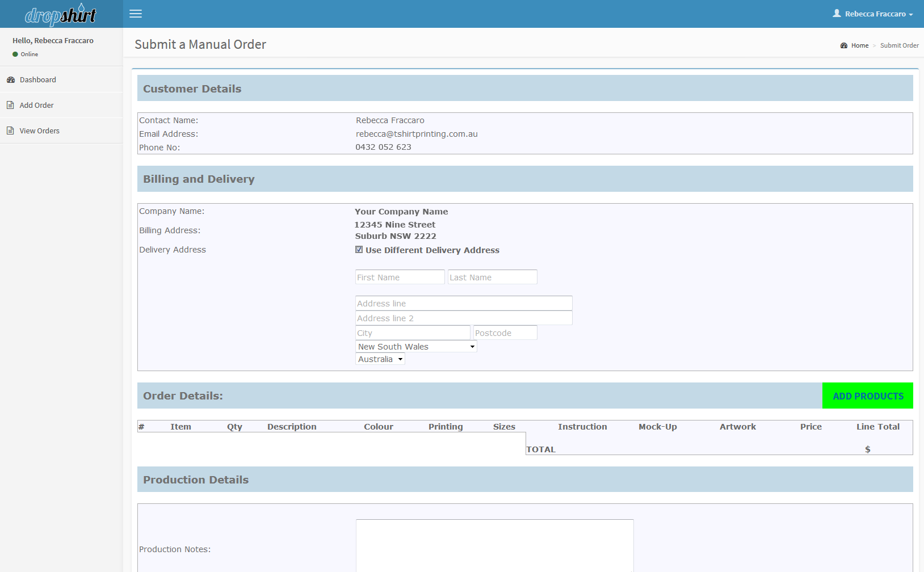Click the Instruction column header
Screen dimensions: 924x572
tap(582, 427)
